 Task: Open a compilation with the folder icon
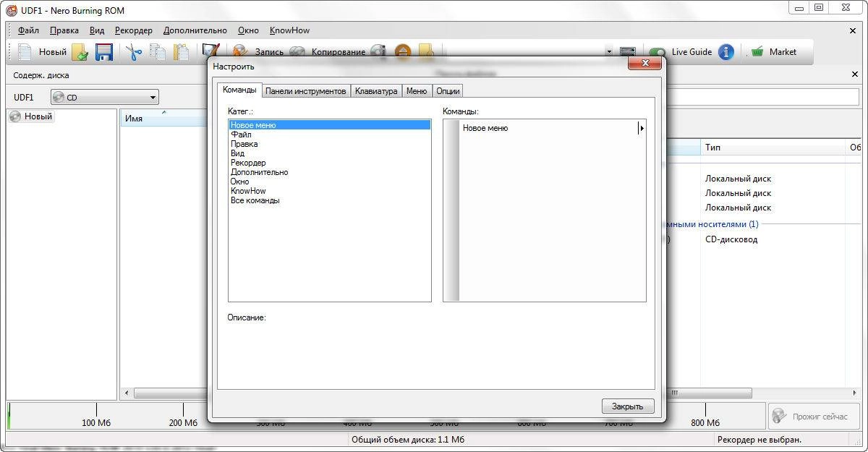pyautogui.click(x=80, y=52)
